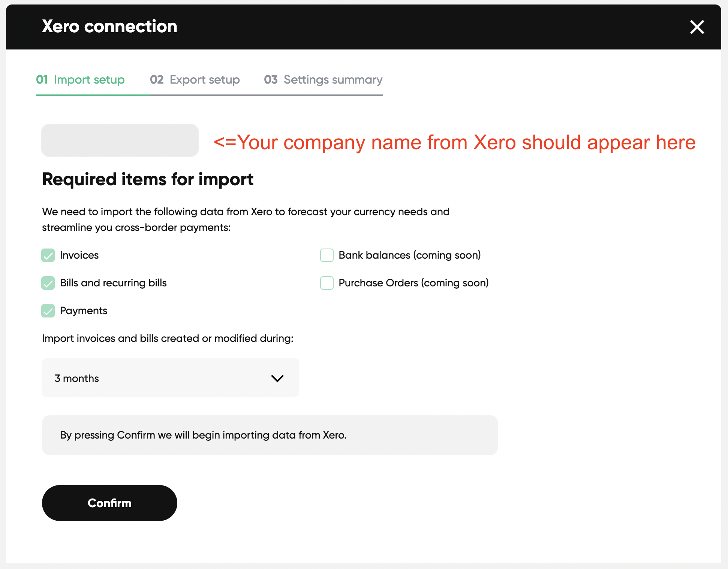Enable Bank balances (coming soon)
This screenshot has width=728, height=569.
(327, 255)
